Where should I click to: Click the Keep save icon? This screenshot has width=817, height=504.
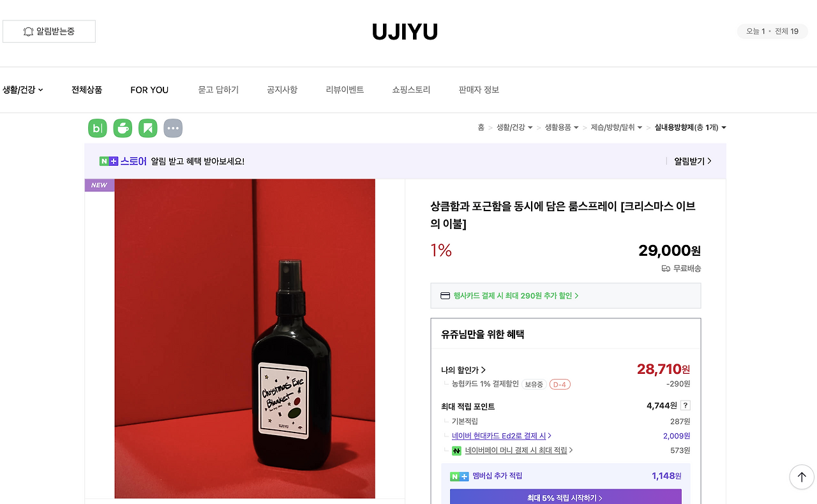coord(147,128)
